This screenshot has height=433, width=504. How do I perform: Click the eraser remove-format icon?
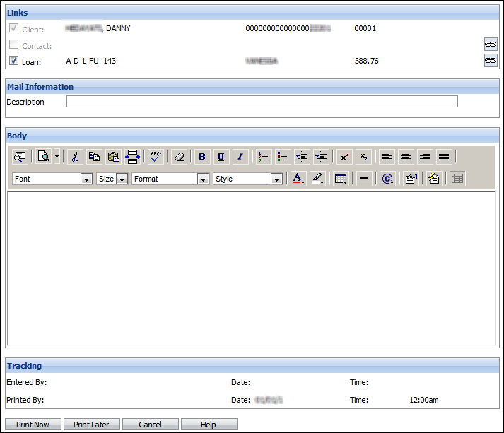[x=180, y=157]
